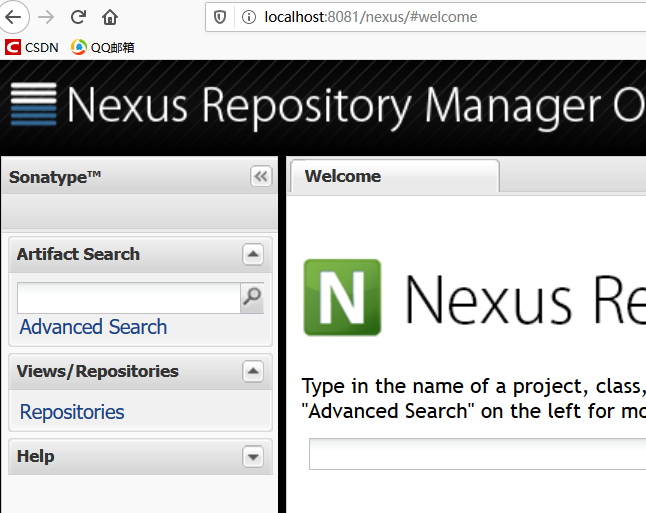
Task: Click the Welcome page search field
Action: 477,454
